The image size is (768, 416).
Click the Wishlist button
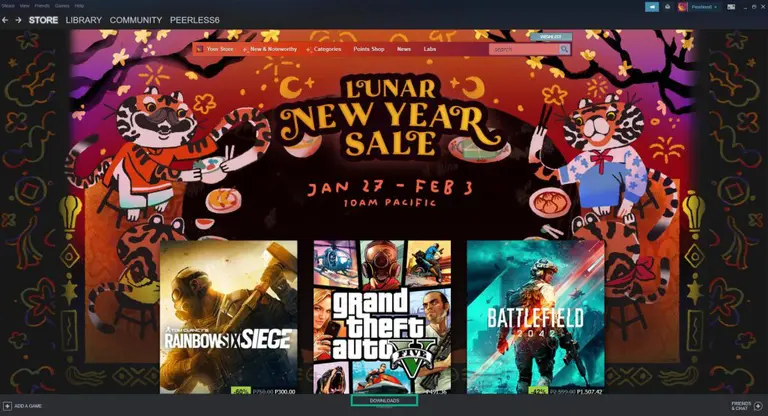pyautogui.click(x=551, y=37)
